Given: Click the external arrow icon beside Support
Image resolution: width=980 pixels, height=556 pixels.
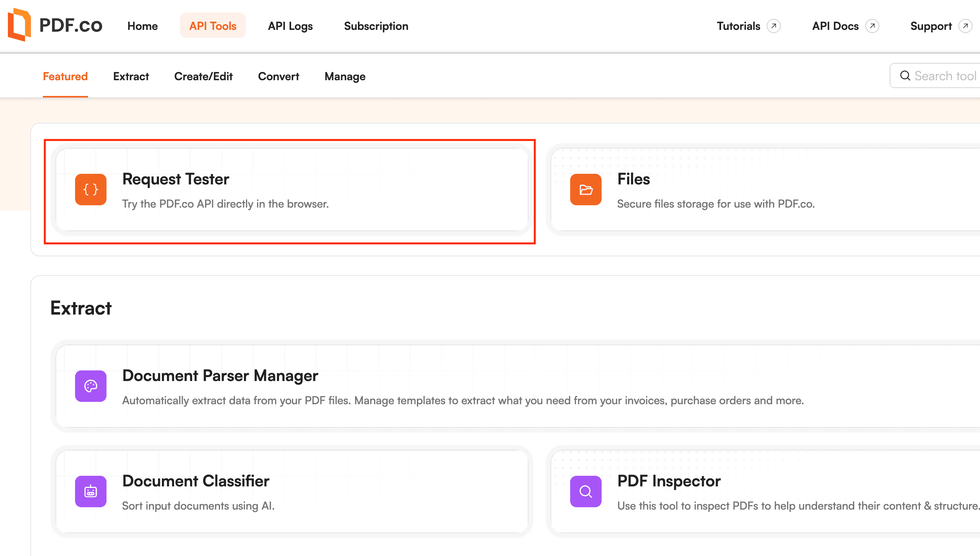Looking at the screenshot, I should [965, 26].
